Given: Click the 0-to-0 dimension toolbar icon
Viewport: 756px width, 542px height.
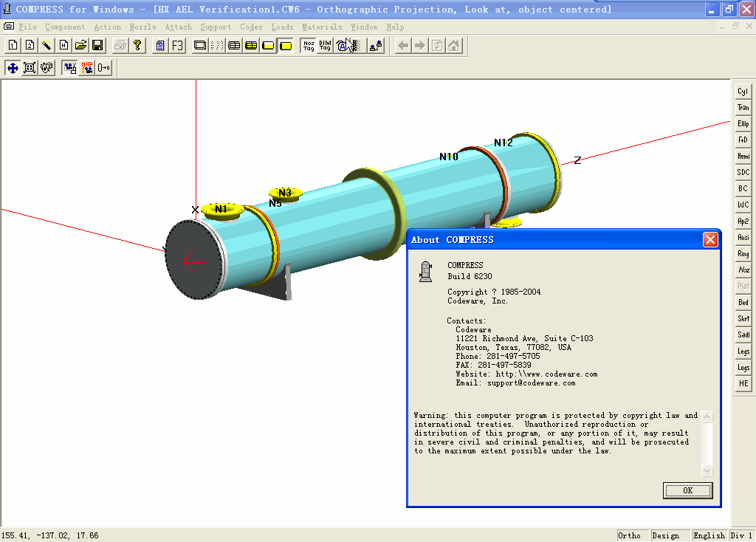Looking at the screenshot, I should pos(103,68).
